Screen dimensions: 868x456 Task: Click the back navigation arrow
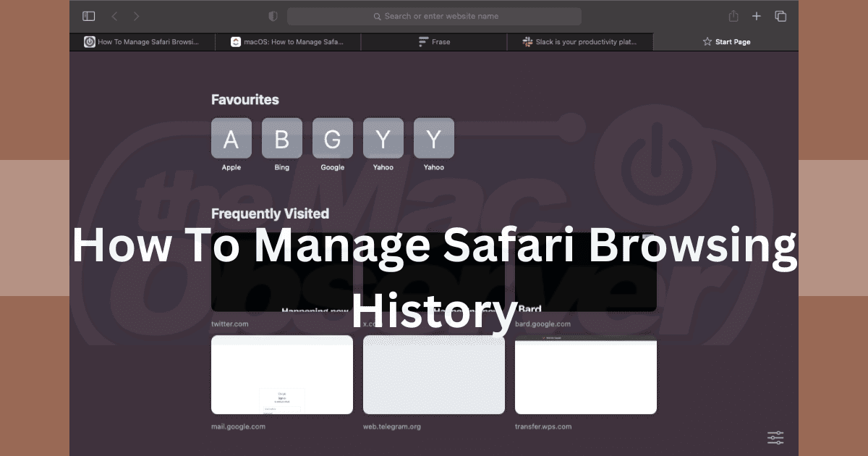[x=114, y=16]
